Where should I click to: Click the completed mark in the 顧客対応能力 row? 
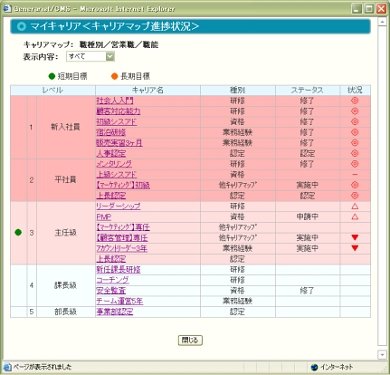coord(355,111)
